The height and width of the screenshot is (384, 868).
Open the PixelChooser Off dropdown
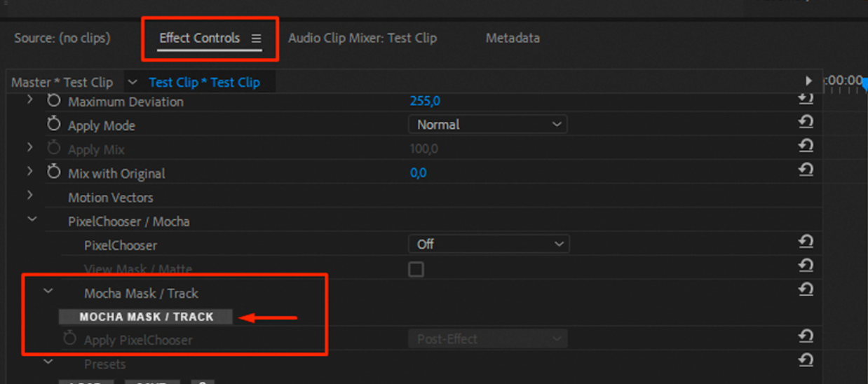(489, 244)
